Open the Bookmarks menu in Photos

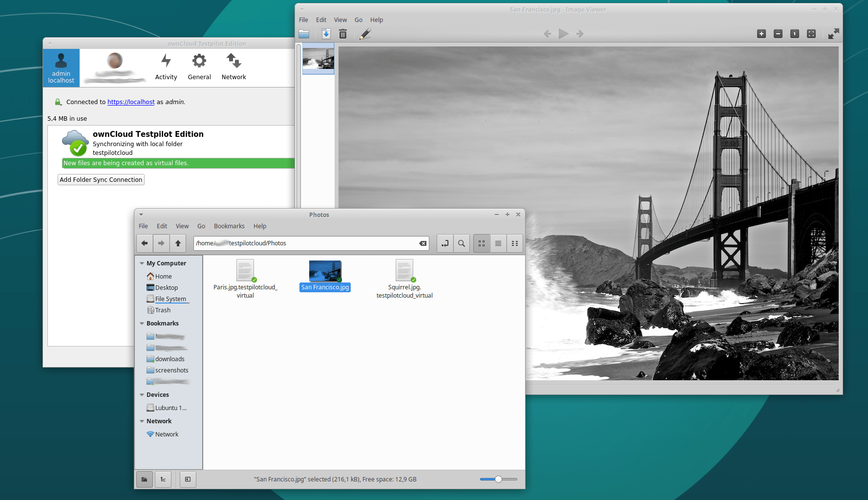pos(229,226)
